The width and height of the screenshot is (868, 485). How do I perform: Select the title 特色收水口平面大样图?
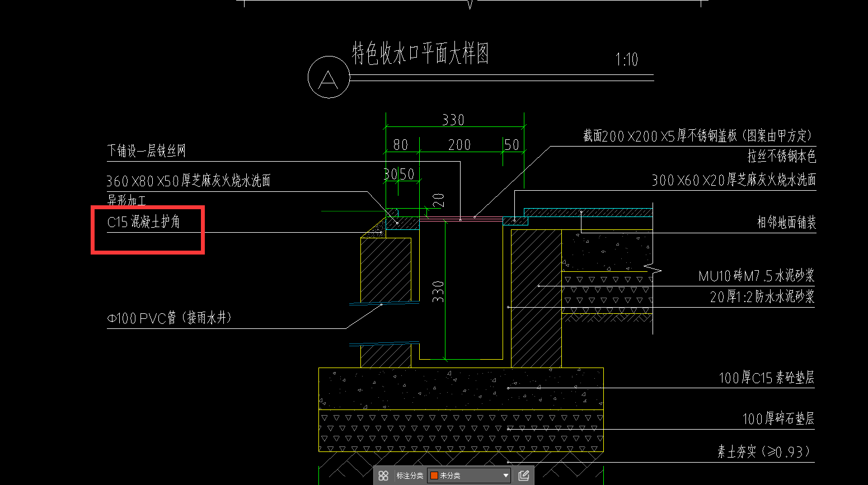[x=420, y=54]
